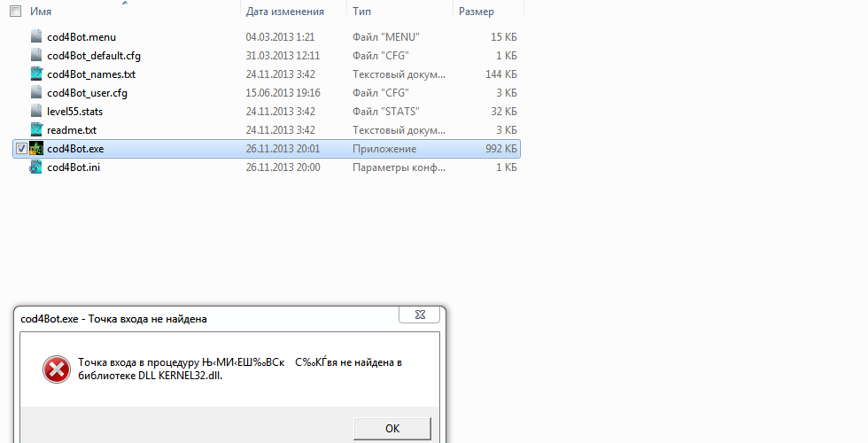
Task: Click the type Параметры конф...
Action: pyautogui.click(x=399, y=167)
